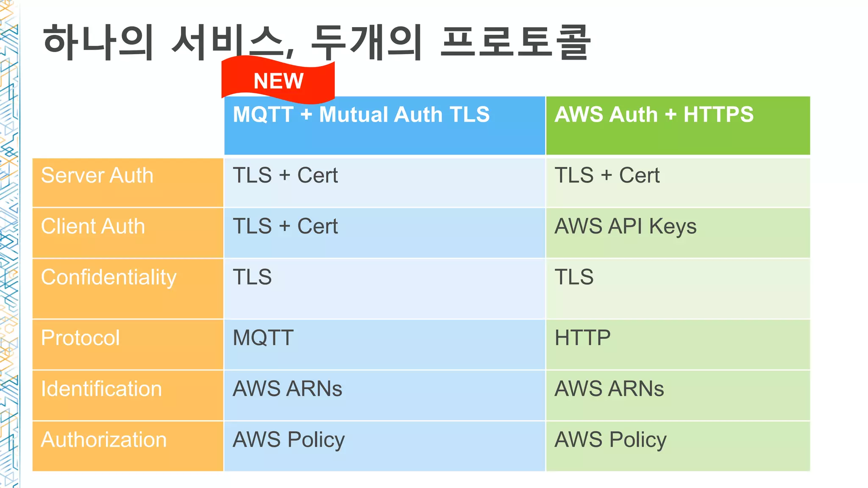Click the 'AWS Auth + HTTPS' column header

[678, 125]
